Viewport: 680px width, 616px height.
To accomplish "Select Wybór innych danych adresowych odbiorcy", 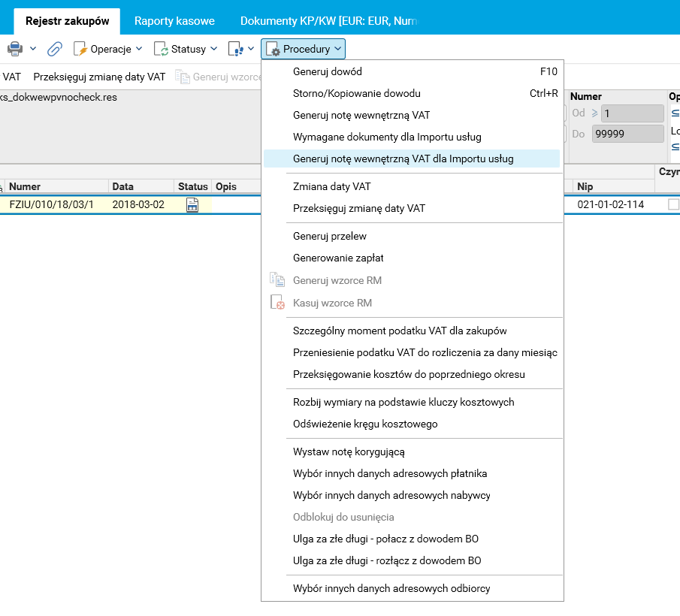I will click(412, 588).
